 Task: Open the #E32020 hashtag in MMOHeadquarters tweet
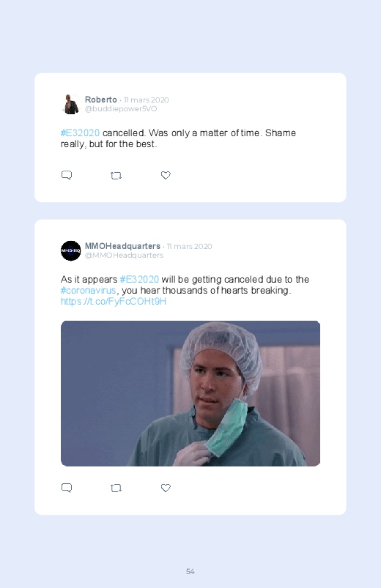pos(139,280)
